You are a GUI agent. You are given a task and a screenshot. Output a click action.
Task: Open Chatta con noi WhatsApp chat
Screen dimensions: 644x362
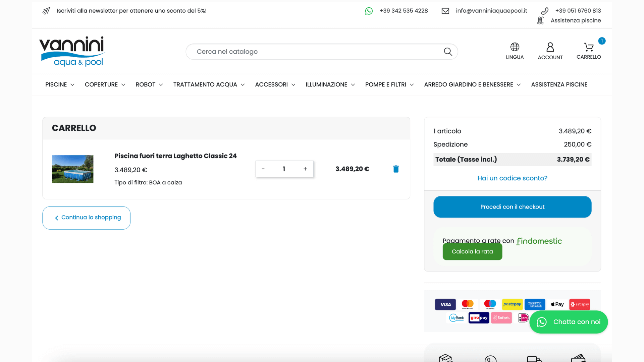click(x=569, y=322)
